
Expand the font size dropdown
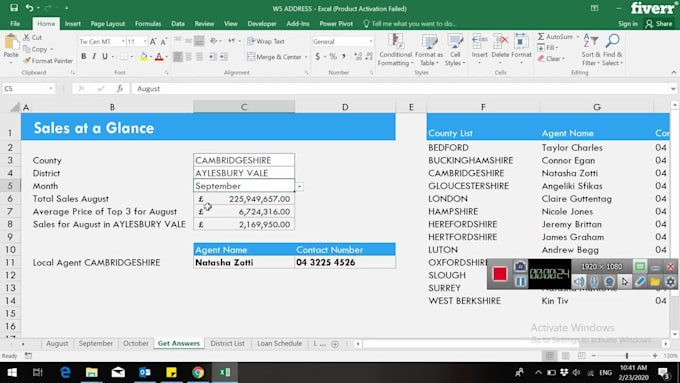pyautogui.click(x=145, y=42)
